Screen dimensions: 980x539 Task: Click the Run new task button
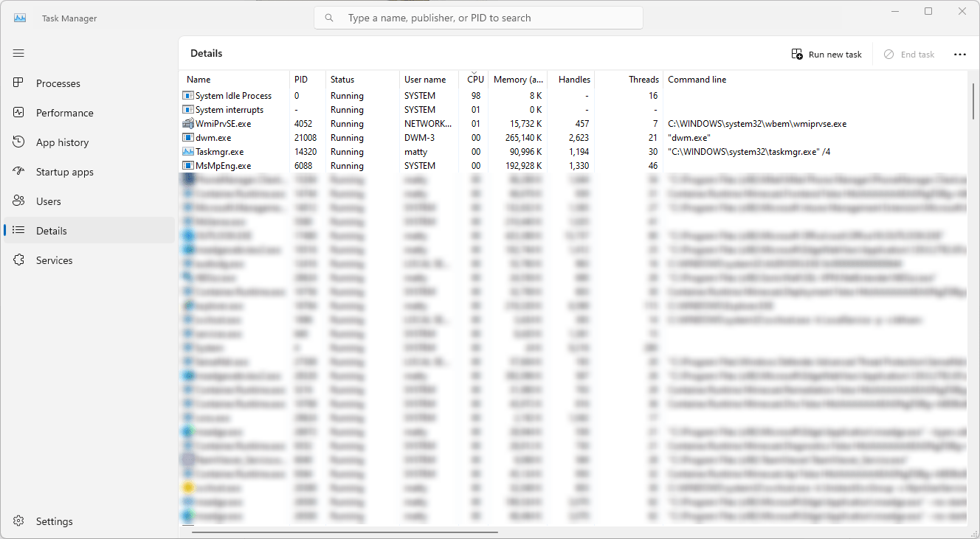click(827, 55)
